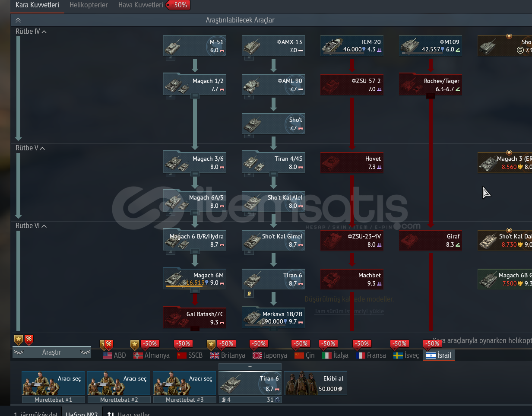Viewport: 532px width, 416px height.
Task: Select the Magach 6M tank being researched
Action: click(194, 279)
